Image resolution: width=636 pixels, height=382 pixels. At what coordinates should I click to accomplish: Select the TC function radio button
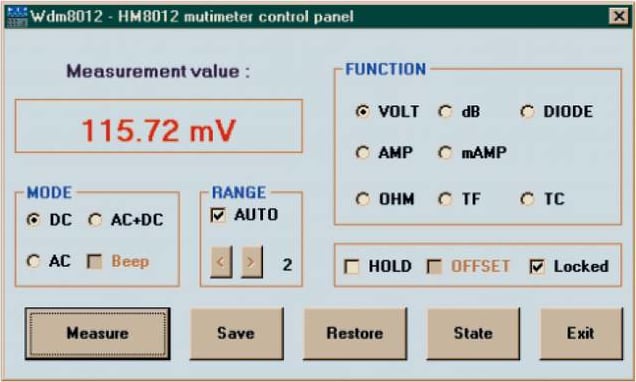tap(528, 199)
